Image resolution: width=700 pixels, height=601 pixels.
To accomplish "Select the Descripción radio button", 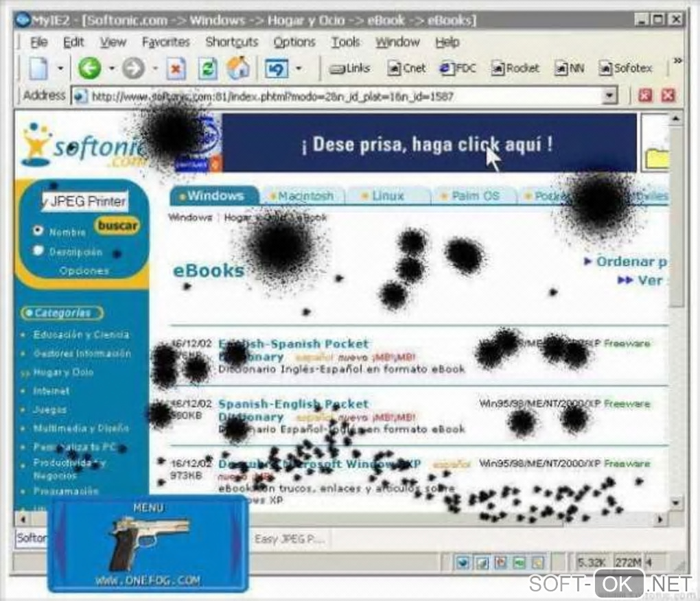I will point(38,250).
